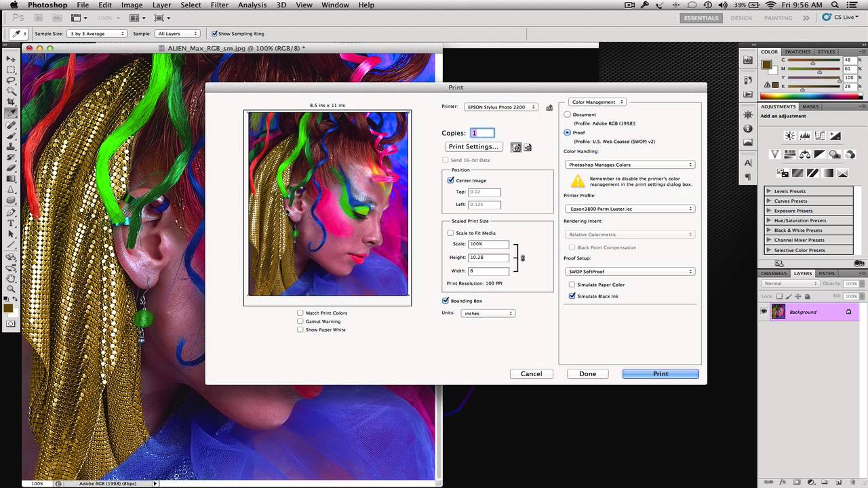This screenshot has height=488, width=868.
Task: Switch to the Channels tab
Action: point(774,273)
